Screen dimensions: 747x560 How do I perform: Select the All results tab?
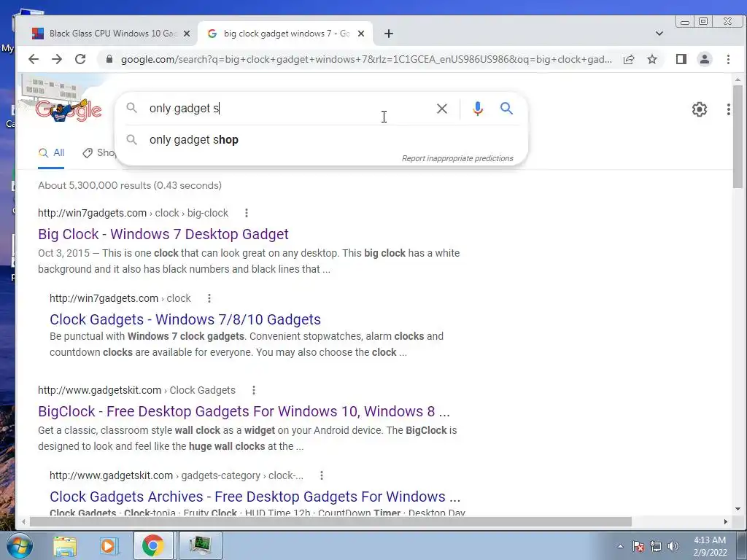point(51,153)
